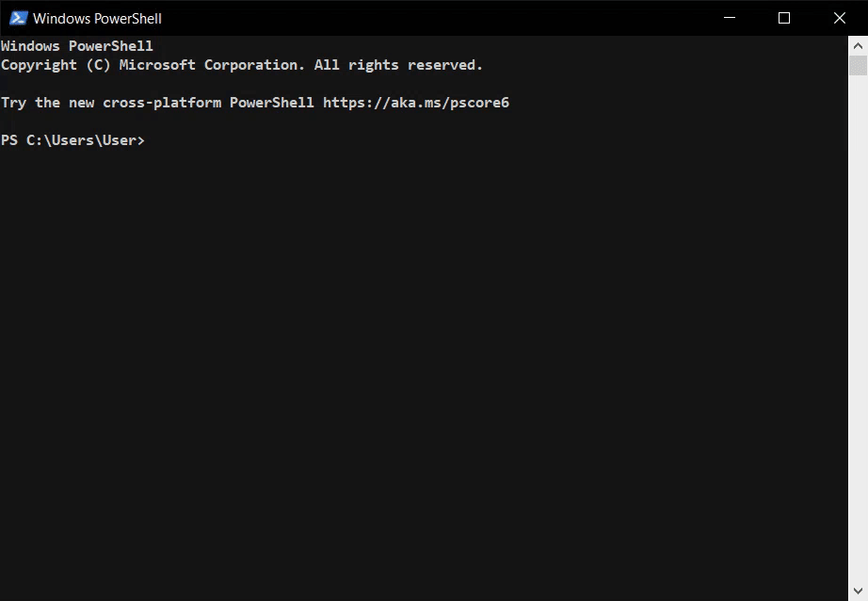Close the Windows PowerShell window
Image resolution: width=868 pixels, height=601 pixels.
click(x=839, y=18)
